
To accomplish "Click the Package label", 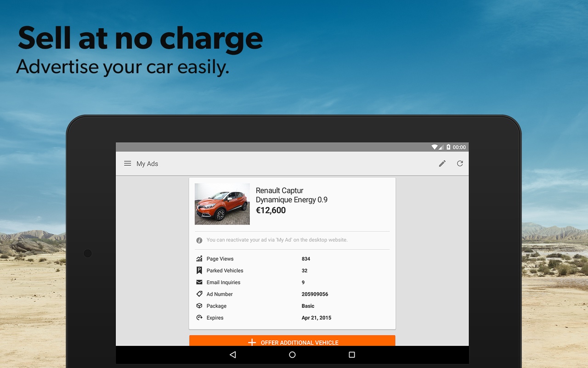I will [216, 306].
